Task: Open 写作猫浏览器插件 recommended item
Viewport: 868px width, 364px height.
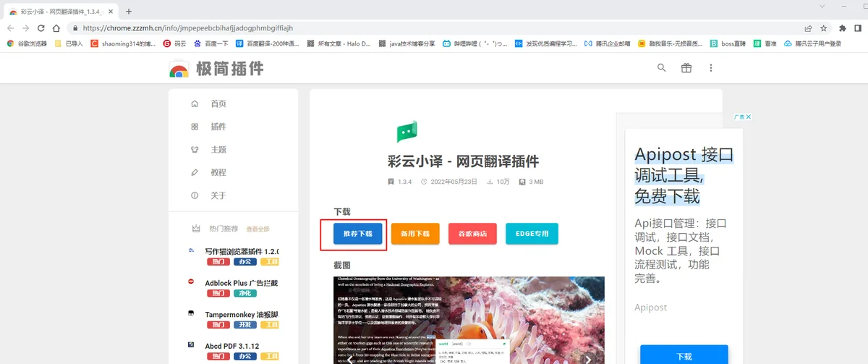Action: (242, 251)
